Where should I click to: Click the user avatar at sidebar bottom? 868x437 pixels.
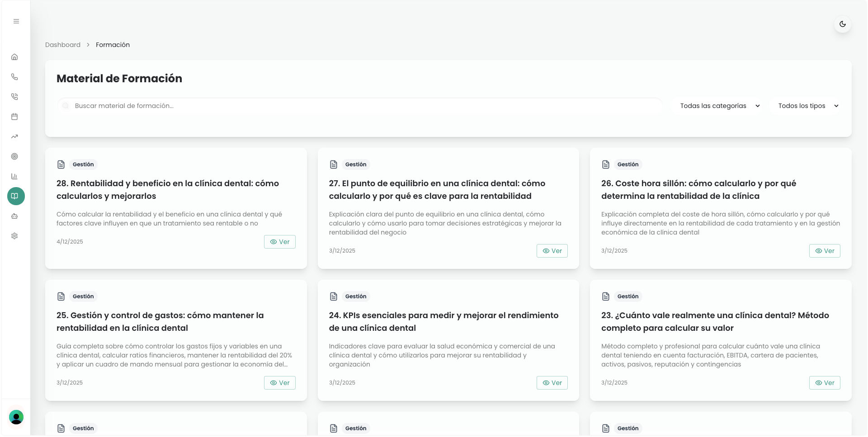click(16, 417)
